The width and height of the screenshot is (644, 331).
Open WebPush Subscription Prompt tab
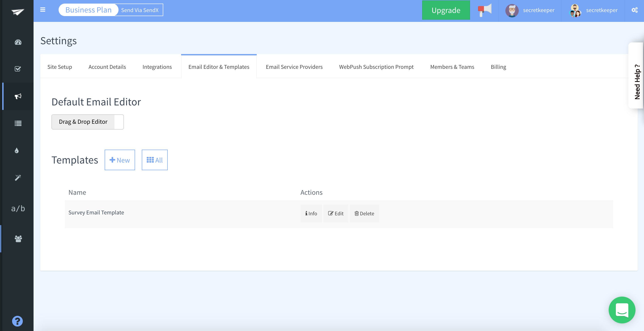coord(376,67)
